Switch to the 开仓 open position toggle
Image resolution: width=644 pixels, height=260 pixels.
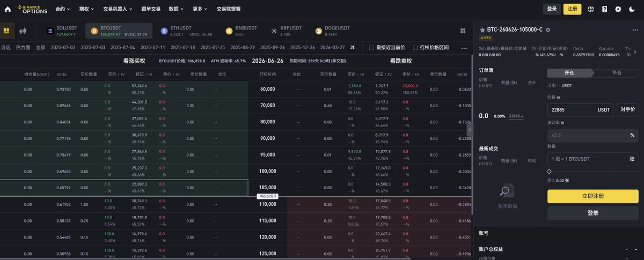tap(570, 73)
